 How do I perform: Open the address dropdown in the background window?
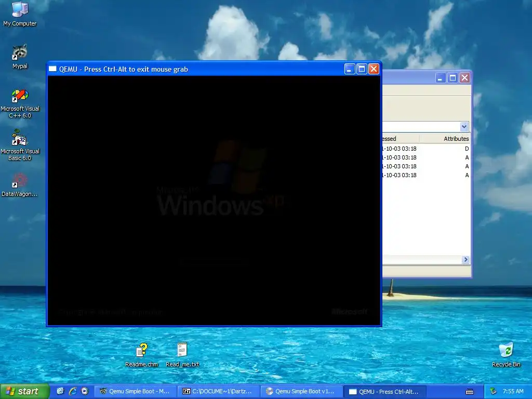pos(464,127)
